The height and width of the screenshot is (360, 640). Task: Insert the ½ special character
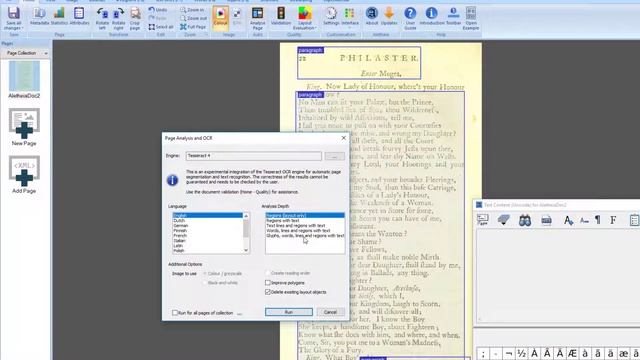(x=522, y=353)
